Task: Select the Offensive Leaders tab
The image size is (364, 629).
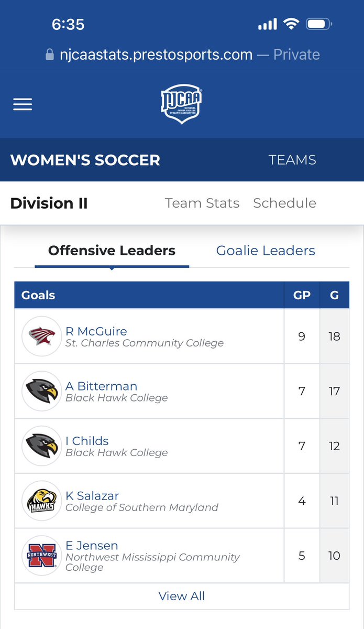Action: (112, 251)
